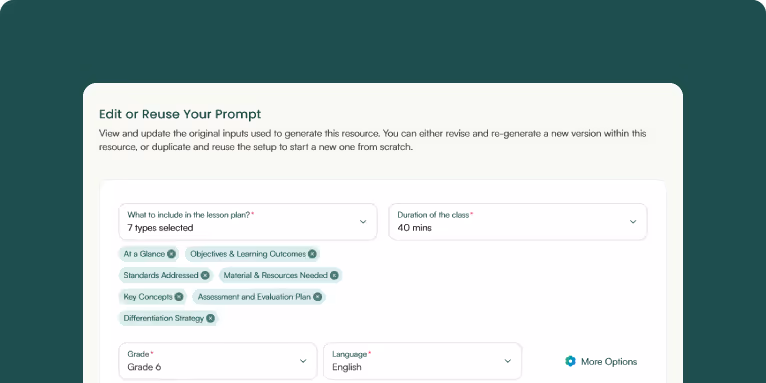Remove the Differentiation Strategy tag
Viewport: 766px width, 383px height.
pyautogui.click(x=210, y=319)
